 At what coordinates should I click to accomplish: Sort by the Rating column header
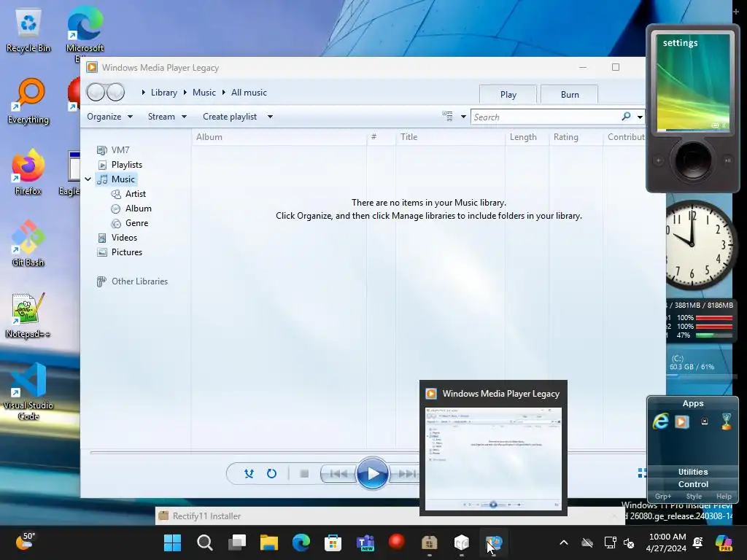click(576, 137)
